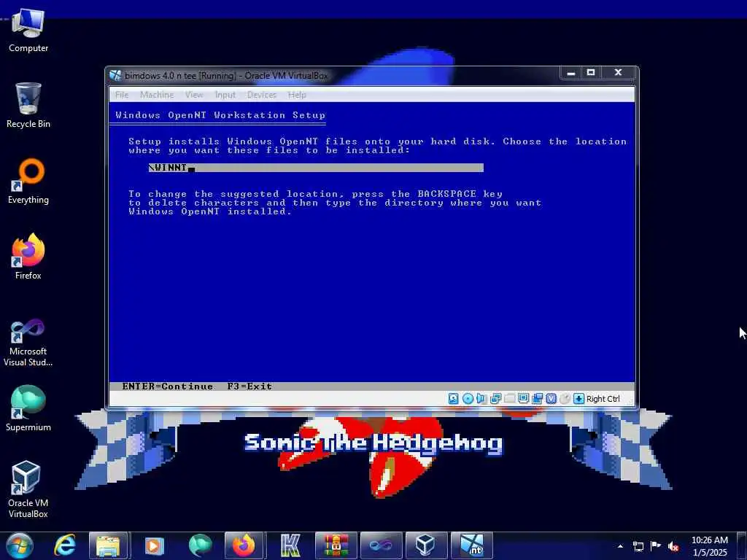747x560 pixels.
Task: Open the Machine menu
Action: pos(157,95)
